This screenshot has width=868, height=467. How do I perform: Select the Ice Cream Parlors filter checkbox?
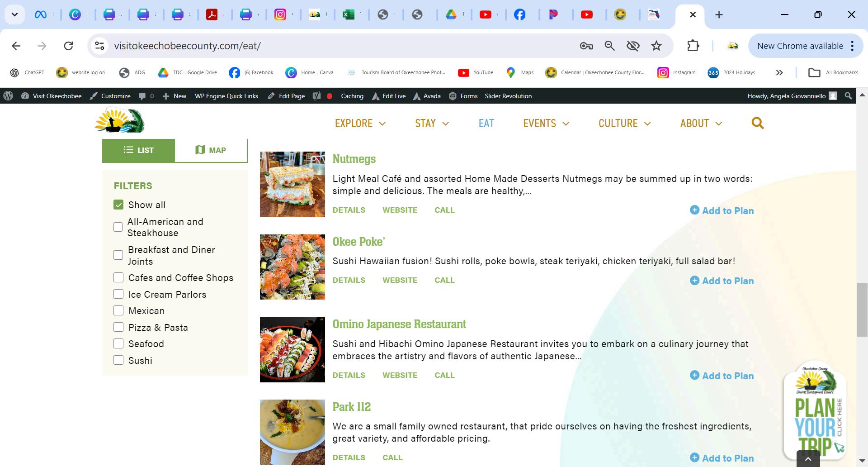click(118, 294)
